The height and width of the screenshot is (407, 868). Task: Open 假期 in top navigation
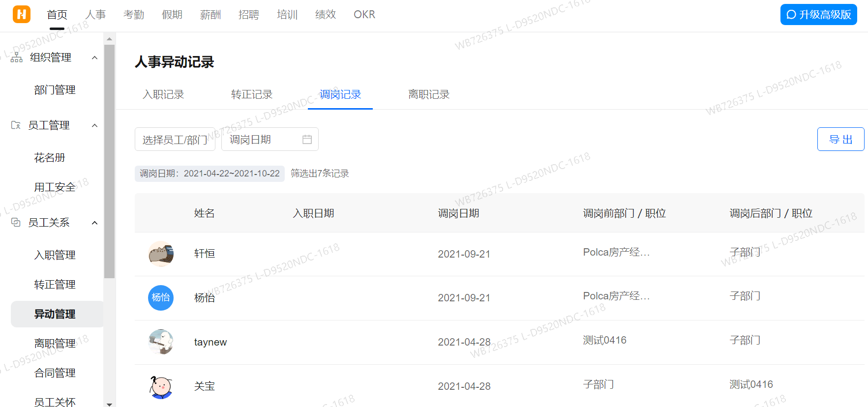(x=172, y=15)
